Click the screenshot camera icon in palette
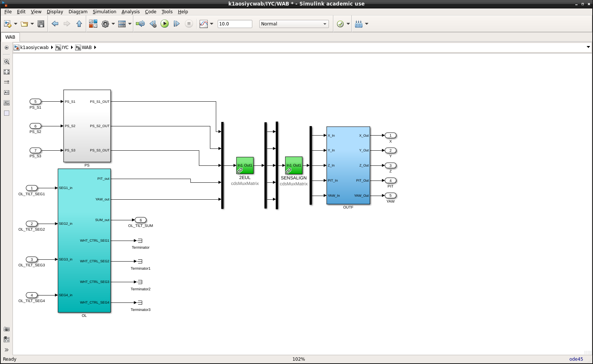Viewport: 593px width, 364px height. pos(7,329)
